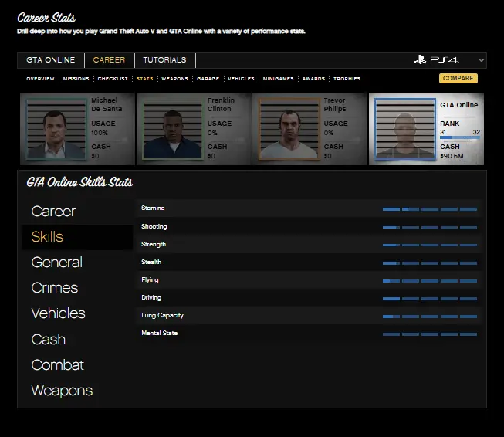
Task: Open the Career stats category
Action: [53, 211]
